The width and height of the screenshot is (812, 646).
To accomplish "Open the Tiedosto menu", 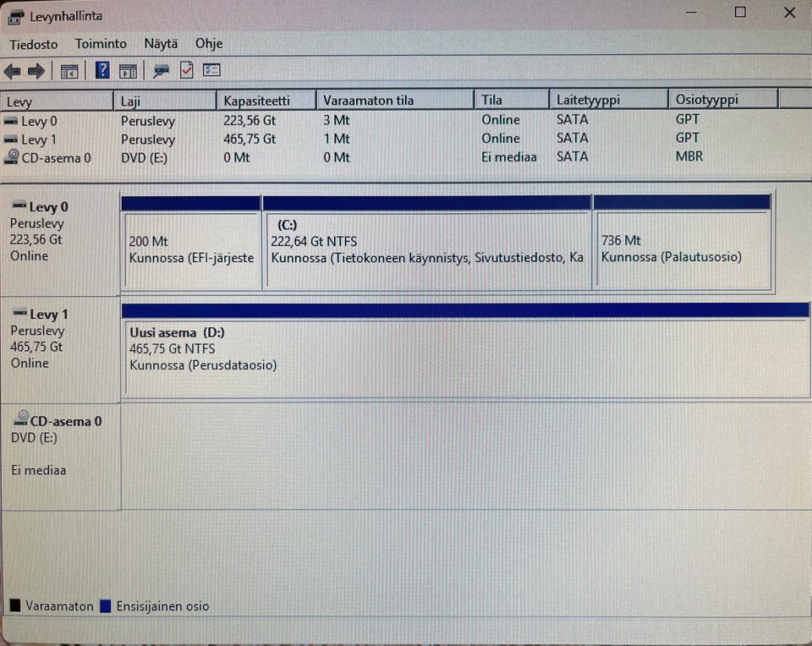I will click(34, 45).
